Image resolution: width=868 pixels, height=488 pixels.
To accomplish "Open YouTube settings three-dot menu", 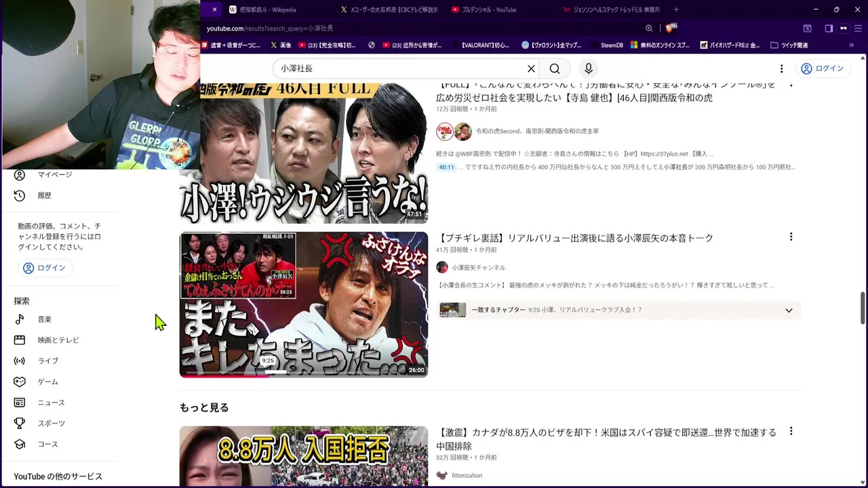I will click(781, 68).
